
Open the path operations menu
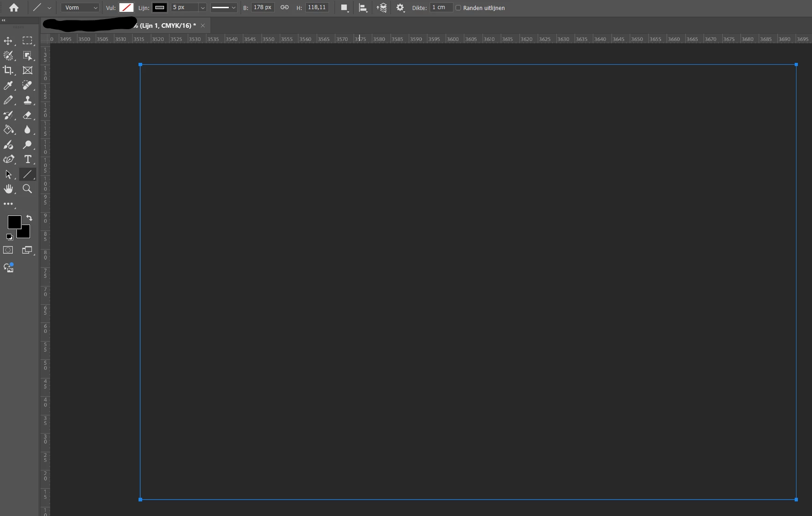point(344,8)
